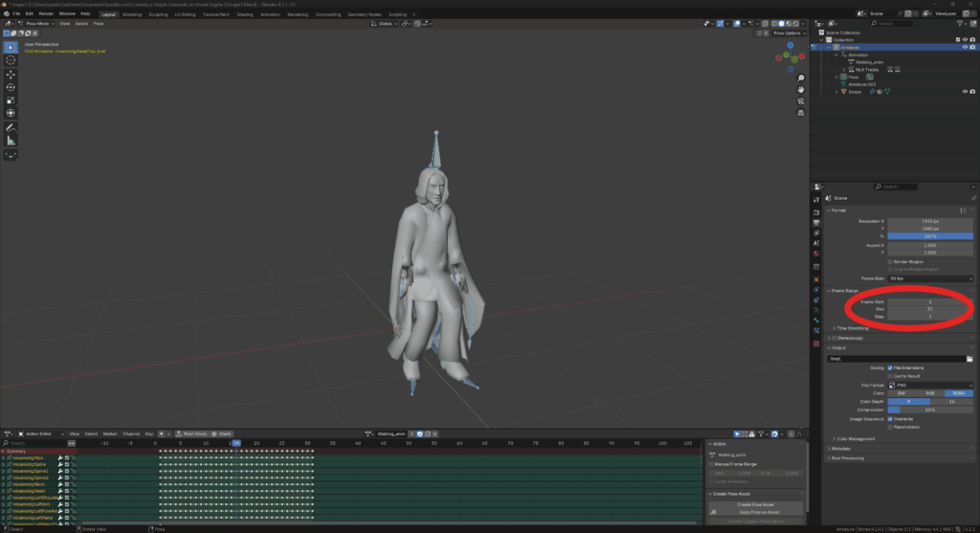
Task: Select the Scale tool in viewport toolbar
Action: click(x=11, y=100)
